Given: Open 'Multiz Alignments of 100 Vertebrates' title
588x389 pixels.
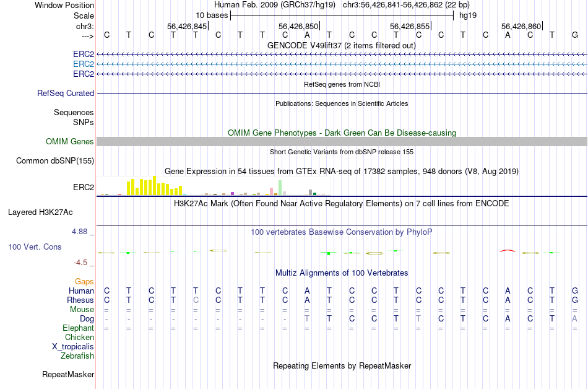Looking at the screenshot, I should pos(342,273).
